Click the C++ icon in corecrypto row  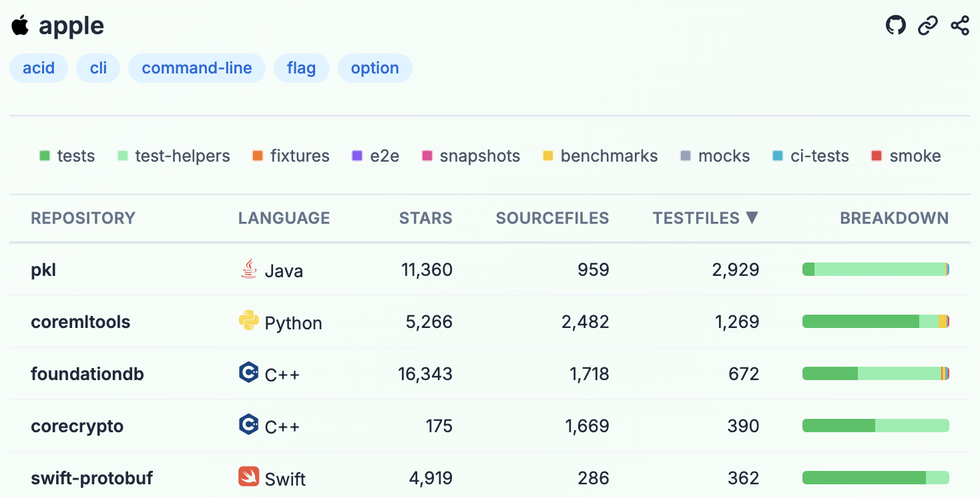click(x=248, y=425)
